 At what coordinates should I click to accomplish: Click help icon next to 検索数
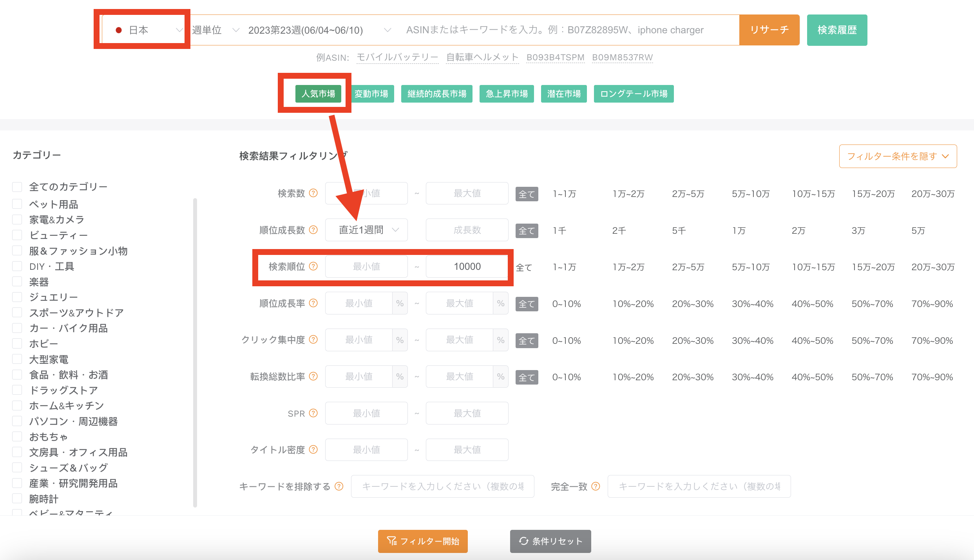(313, 193)
